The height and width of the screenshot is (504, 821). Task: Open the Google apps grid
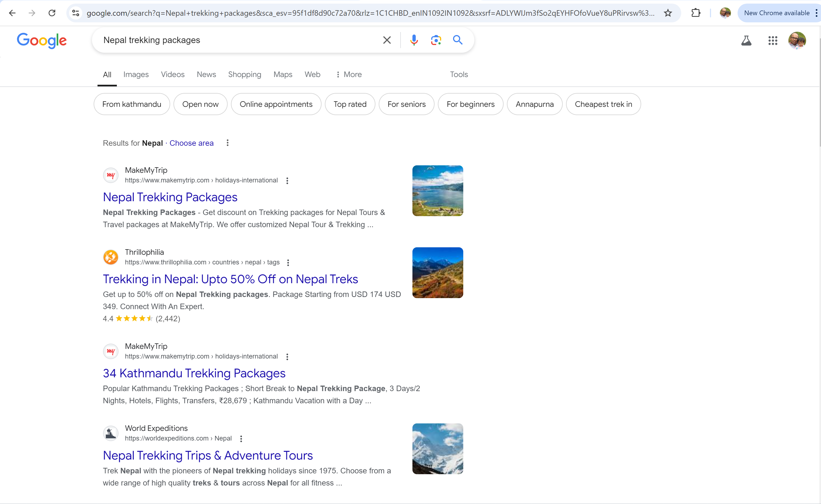tap(772, 41)
